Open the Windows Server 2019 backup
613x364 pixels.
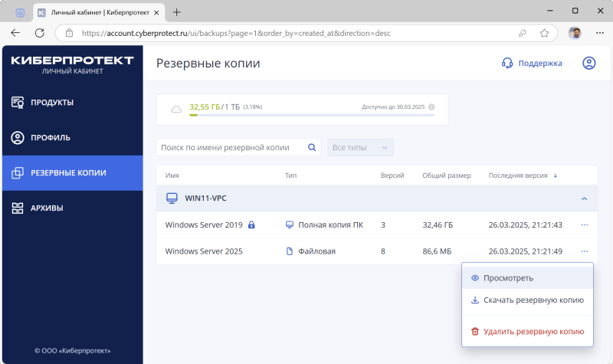pyautogui.click(x=204, y=225)
